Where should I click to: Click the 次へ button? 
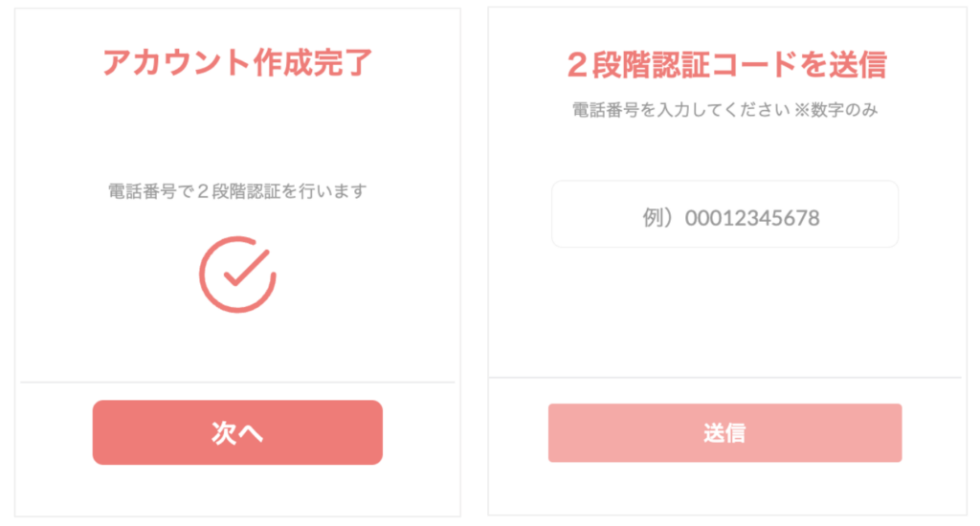[237, 432]
